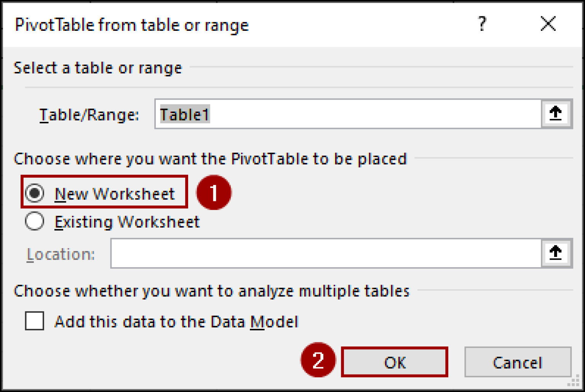The height and width of the screenshot is (392, 585).
Task: Click the PivotTable from table or range title
Action: (132, 24)
